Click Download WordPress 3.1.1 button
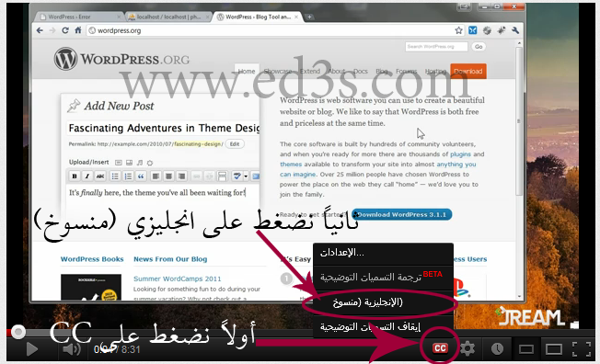Screen dimensions: 600x364 pyautogui.click(x=401, y=214)
